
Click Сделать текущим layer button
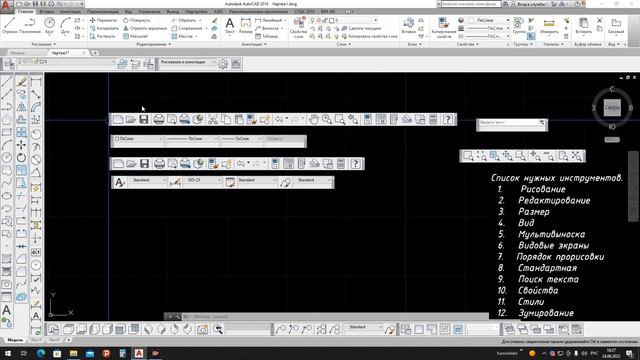coord(361,28)
